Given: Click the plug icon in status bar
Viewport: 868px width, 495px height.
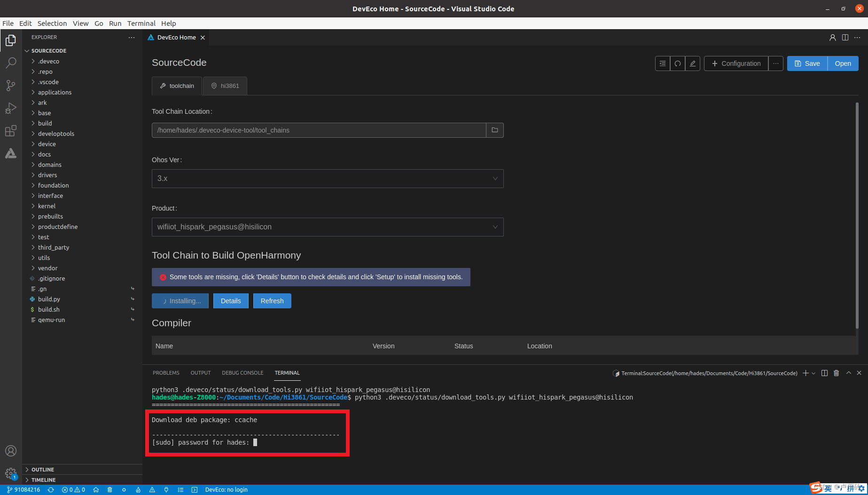Looking at the screenshot, I should tap(166, 490).
